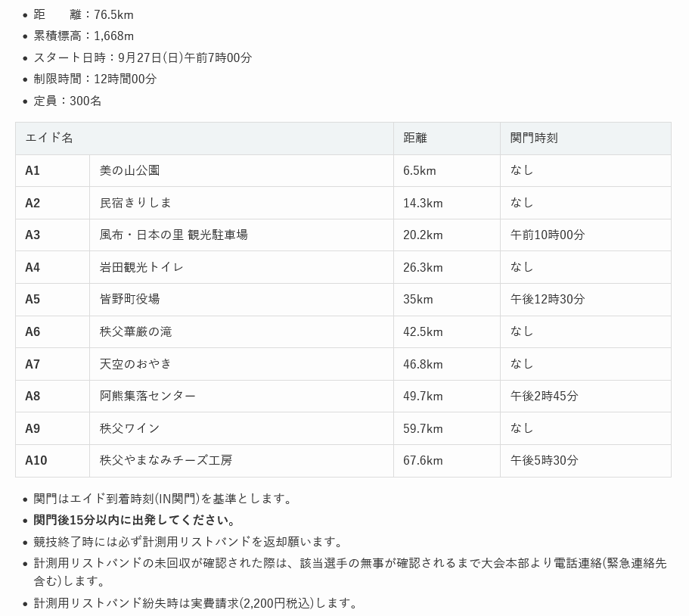
Task: Click the 午後2時45分 cutoff time
Action: point(545,396)
